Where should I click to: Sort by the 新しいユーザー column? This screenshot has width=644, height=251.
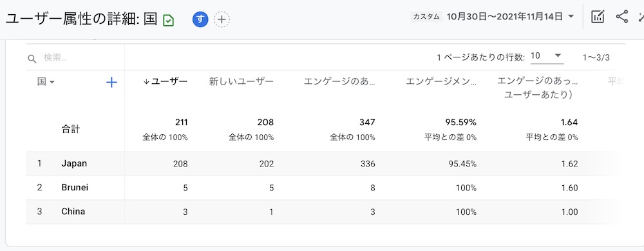coord(241,81)
